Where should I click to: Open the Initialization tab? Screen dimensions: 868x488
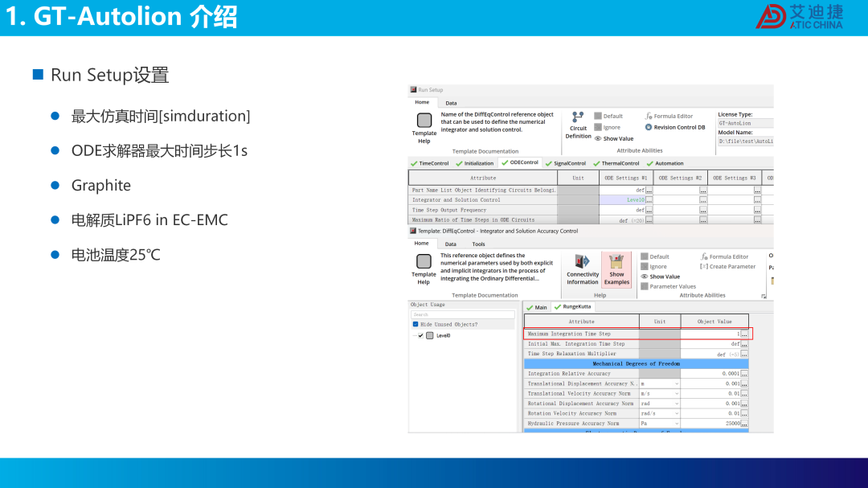(475, 163)
